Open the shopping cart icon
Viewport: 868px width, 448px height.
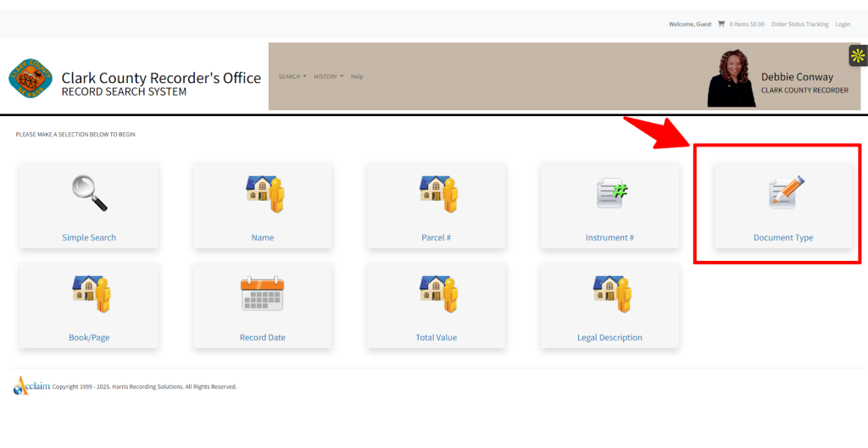pyautogui.click(x=721, y=24)
